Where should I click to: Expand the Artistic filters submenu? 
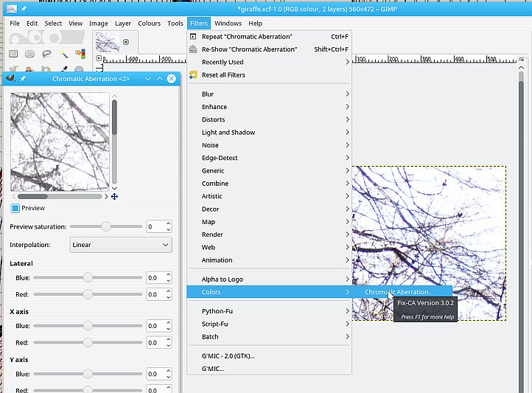[270, 196]
